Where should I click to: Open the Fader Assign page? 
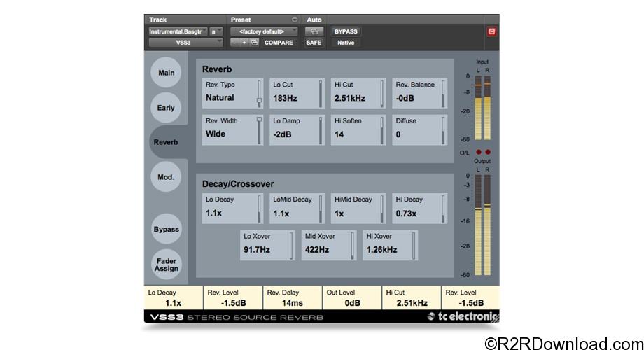pyautogui.click(x=166, y=265)
